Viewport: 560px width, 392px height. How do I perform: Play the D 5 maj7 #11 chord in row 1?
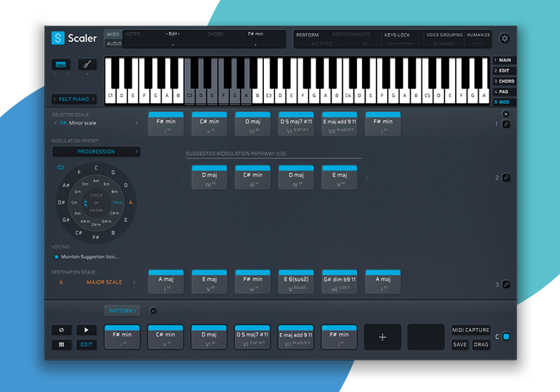click(296, 124)
